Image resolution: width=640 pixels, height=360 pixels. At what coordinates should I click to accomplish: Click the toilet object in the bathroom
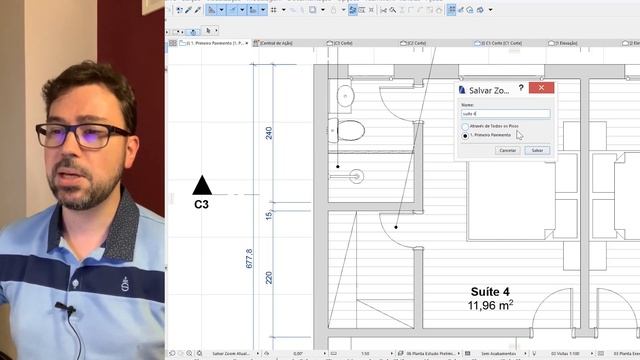[347, 131]
